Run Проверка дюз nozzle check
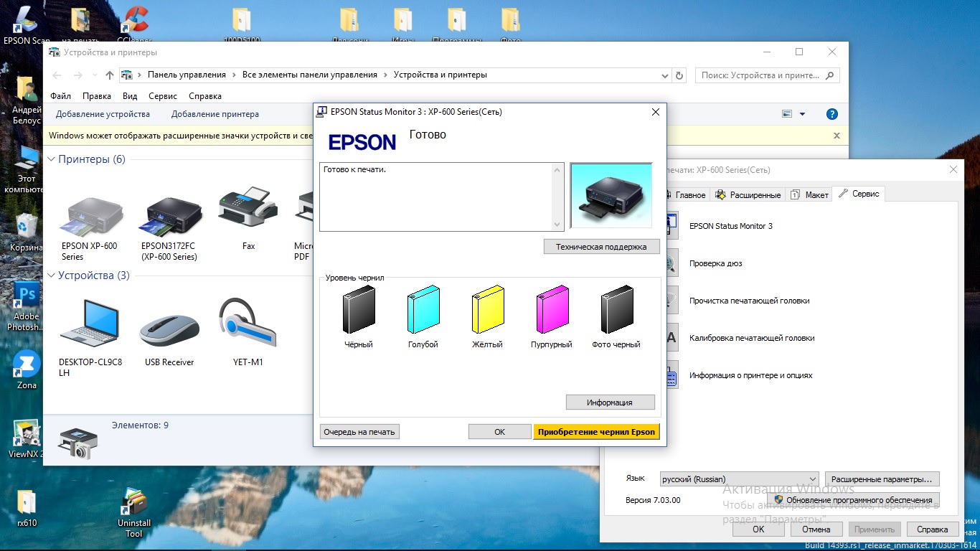Viewport: 980px width, 551px height. (715, 263)
